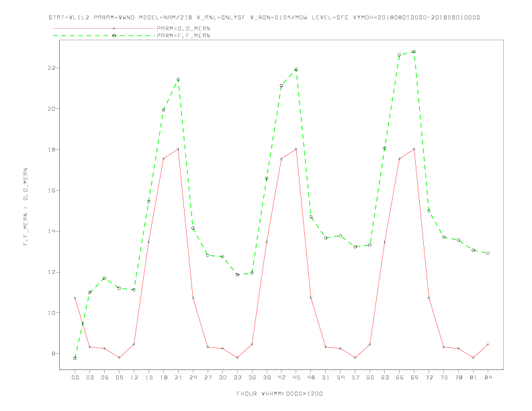Click the red O.O_MEAN marker at hour 00
This screenshot has width=532, height=411.
point(75,298)
